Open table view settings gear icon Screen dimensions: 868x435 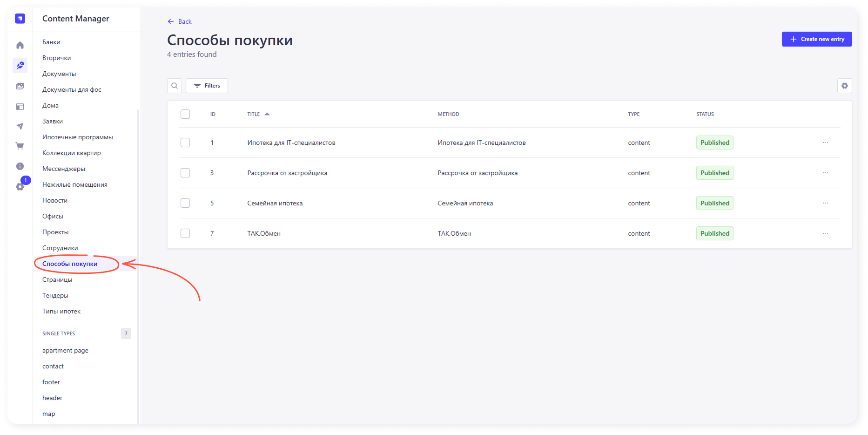tap(844, 86)
